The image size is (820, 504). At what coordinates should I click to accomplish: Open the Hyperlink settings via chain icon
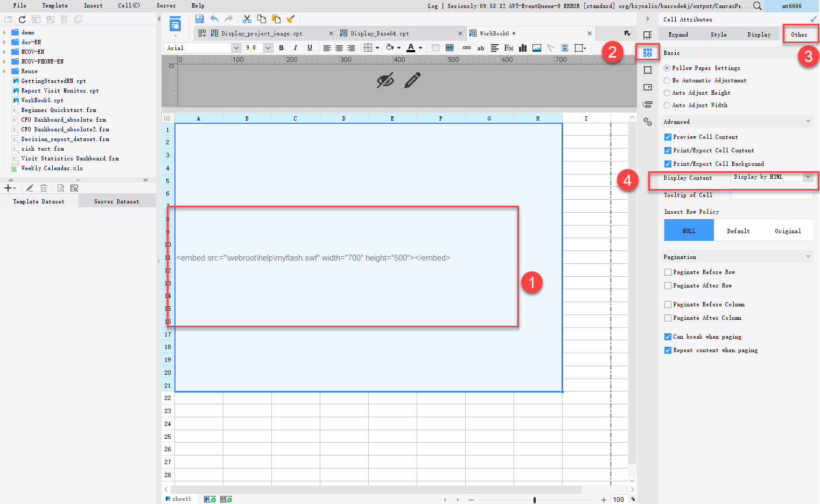[x=648, y=122]
